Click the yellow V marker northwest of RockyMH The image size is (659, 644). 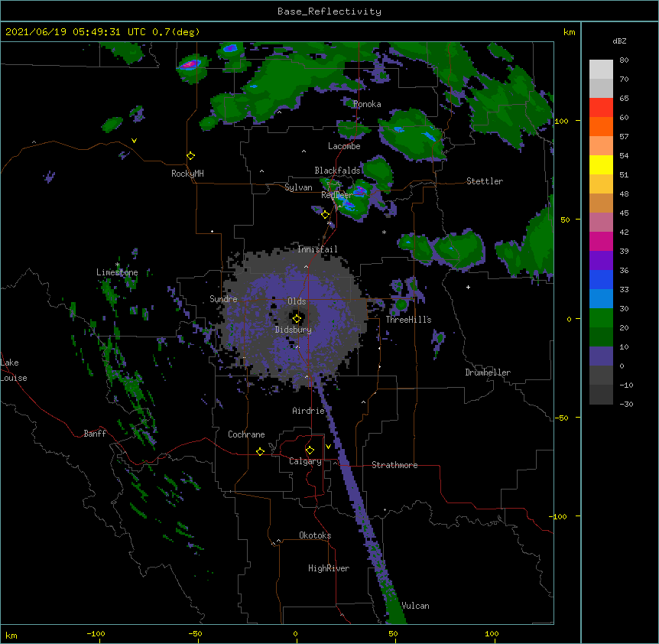pyautogui.click(x=134, y=141)
